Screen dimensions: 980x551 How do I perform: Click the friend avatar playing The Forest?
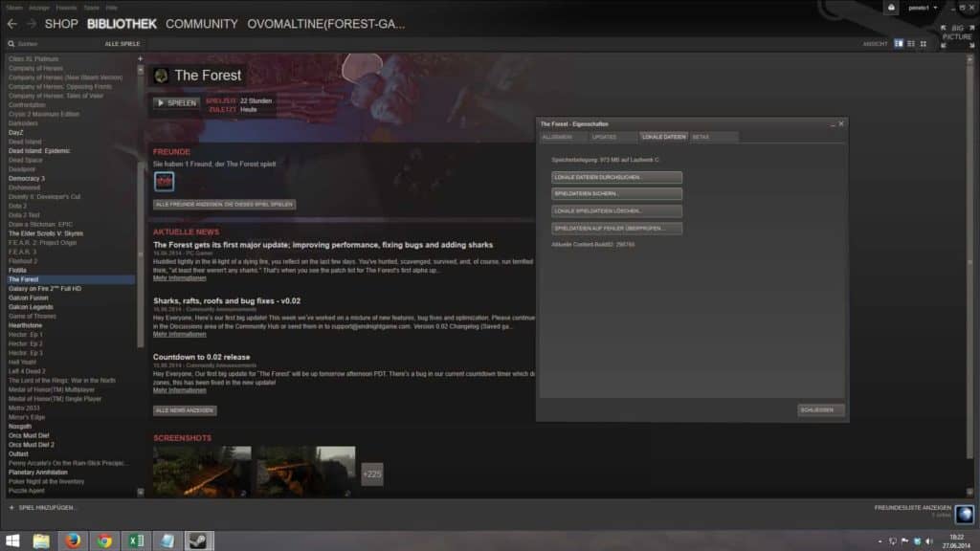pos(165,181)
